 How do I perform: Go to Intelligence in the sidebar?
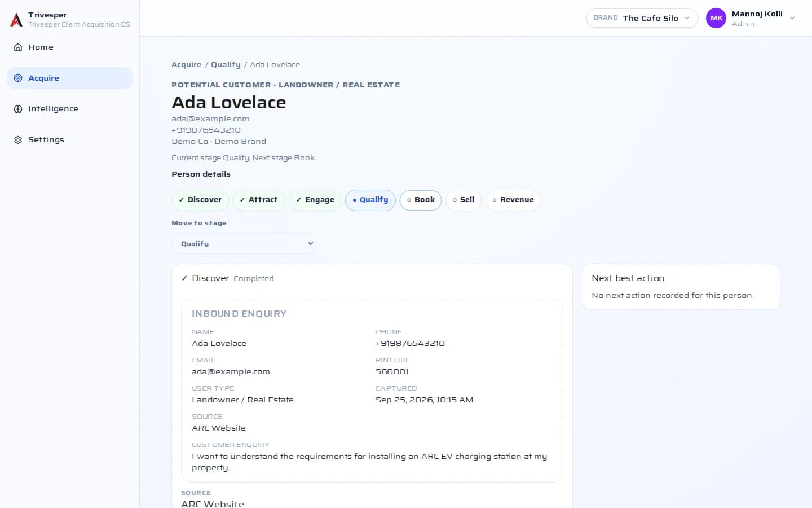click(x=69, y=109)
